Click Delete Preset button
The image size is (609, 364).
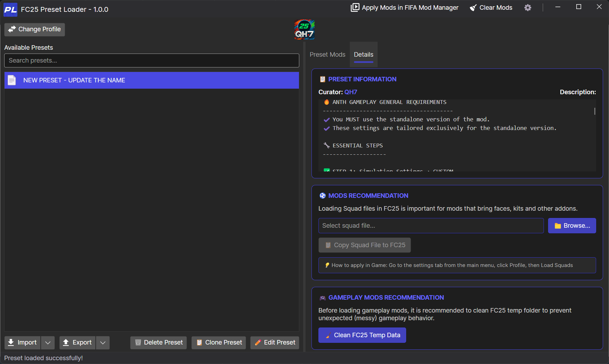click(158, 342)
